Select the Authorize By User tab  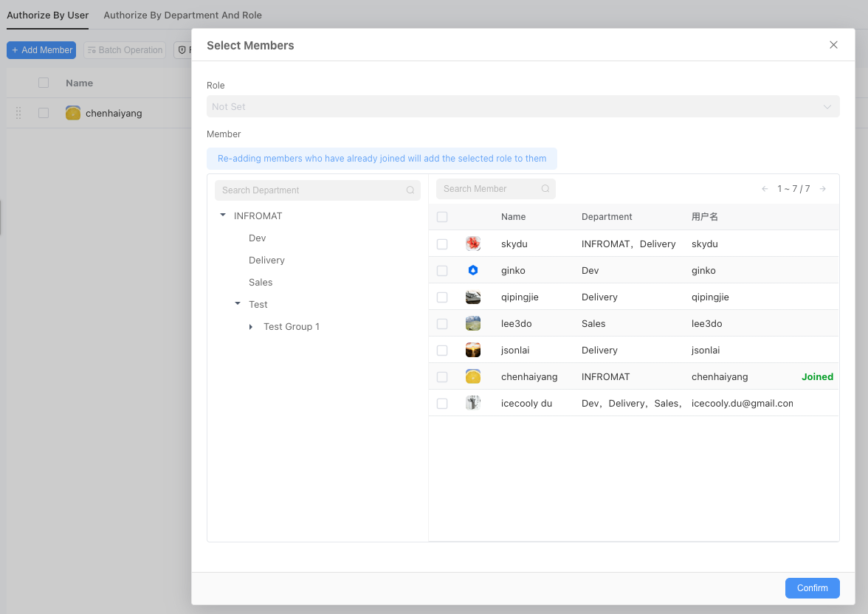coord(47,15)
